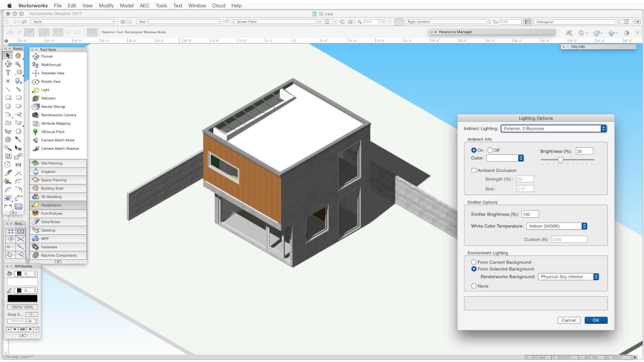The image size is (644, 362).
Task: Open the Indirect Lighting dropdown
Action: 553,129
